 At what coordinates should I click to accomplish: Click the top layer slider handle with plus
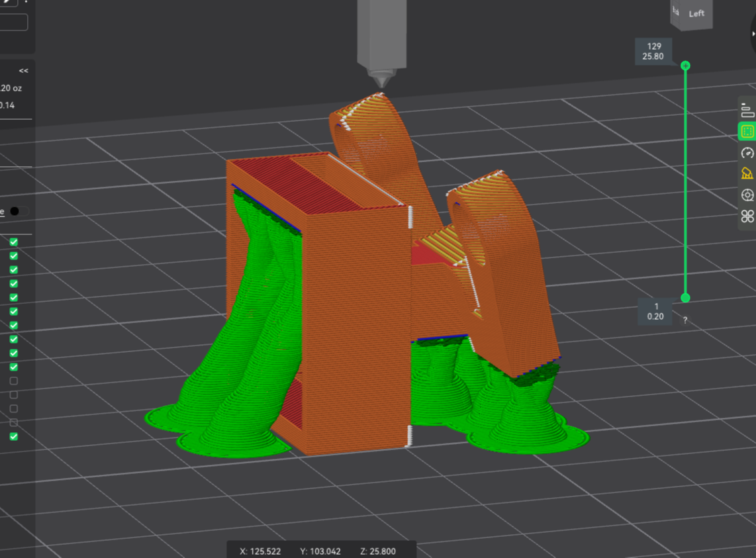685,66
